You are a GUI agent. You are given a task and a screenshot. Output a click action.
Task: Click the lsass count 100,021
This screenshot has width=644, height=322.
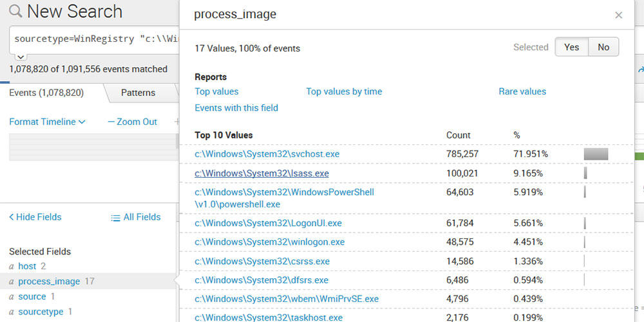coord(462,174)
